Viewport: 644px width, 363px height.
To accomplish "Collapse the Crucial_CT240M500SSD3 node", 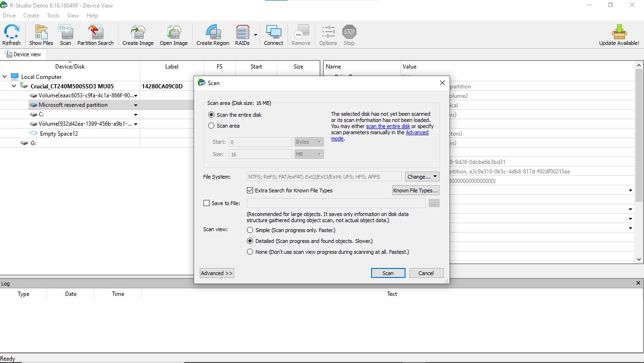I will (14, 86).
